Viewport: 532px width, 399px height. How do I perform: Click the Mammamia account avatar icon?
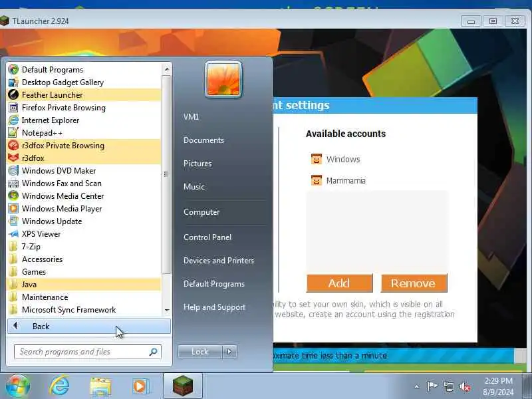[x=317, y=180]
